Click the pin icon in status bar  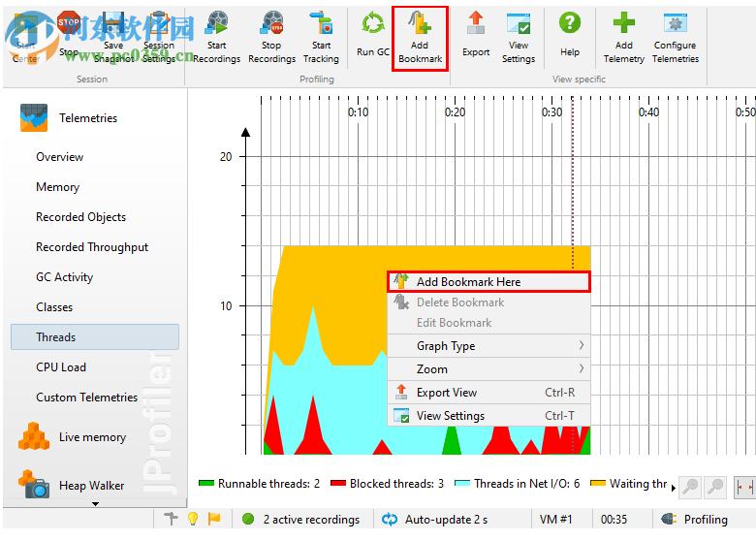click(171, 519)
